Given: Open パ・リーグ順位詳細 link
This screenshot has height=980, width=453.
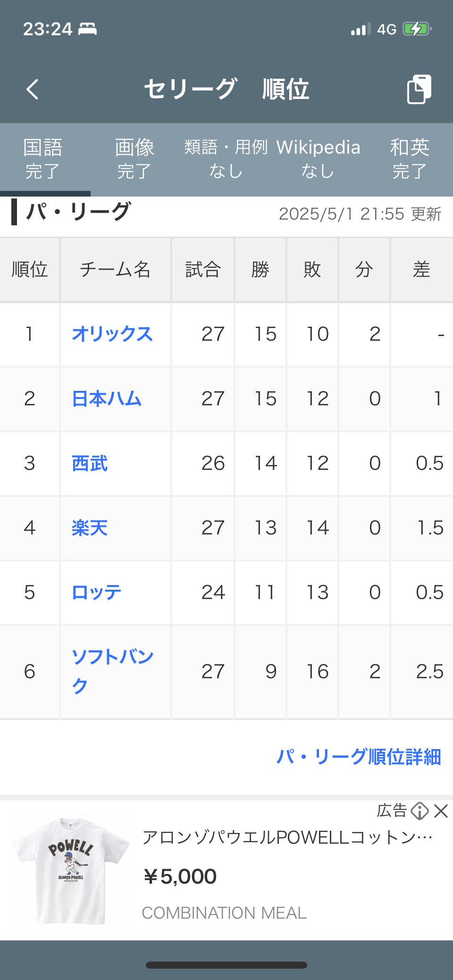Looking at the screenshot, I should point(359,757).
